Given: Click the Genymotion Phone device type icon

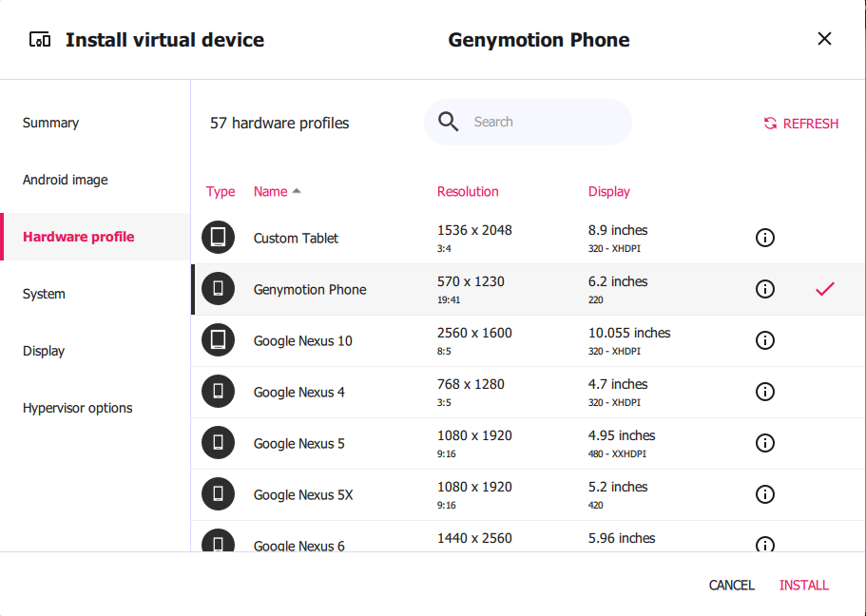Looking at the screenshot, I should click(x=218, y=288).
